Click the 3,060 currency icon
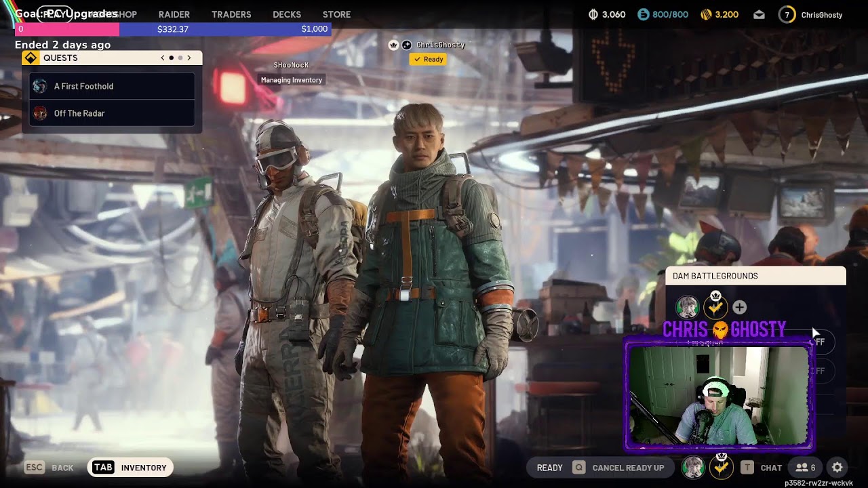The width and height of the screenshot is (868, 488). point(593,14)
